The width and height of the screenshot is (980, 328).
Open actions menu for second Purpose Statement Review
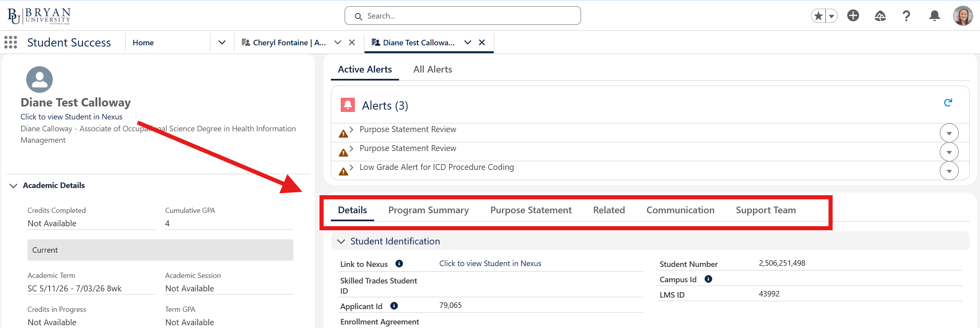(949, 152)
